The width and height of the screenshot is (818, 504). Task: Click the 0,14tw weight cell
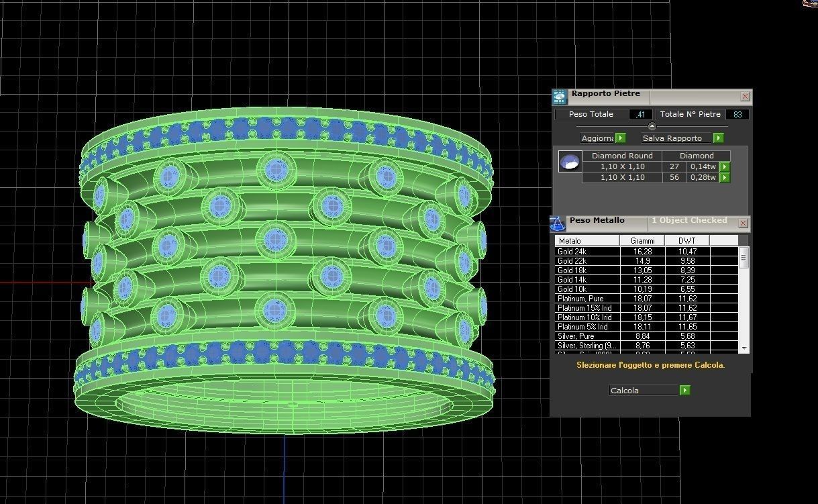tap(703, 167)
